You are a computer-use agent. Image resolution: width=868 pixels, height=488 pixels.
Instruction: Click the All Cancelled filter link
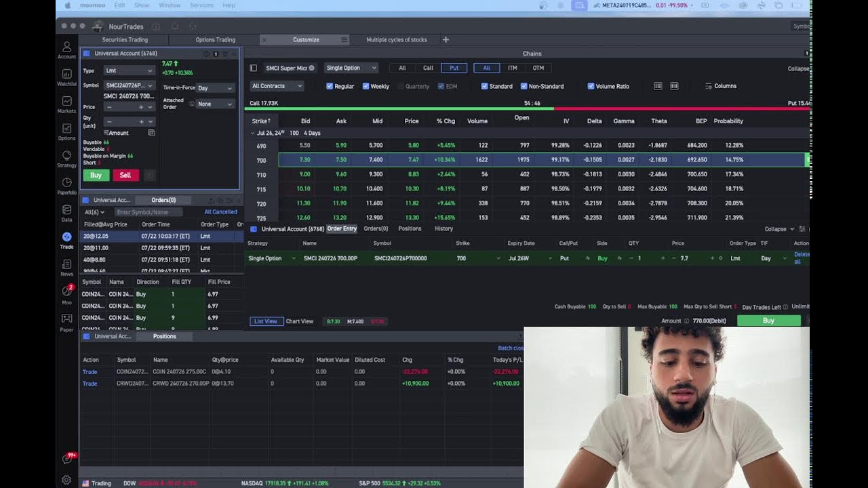221,212
